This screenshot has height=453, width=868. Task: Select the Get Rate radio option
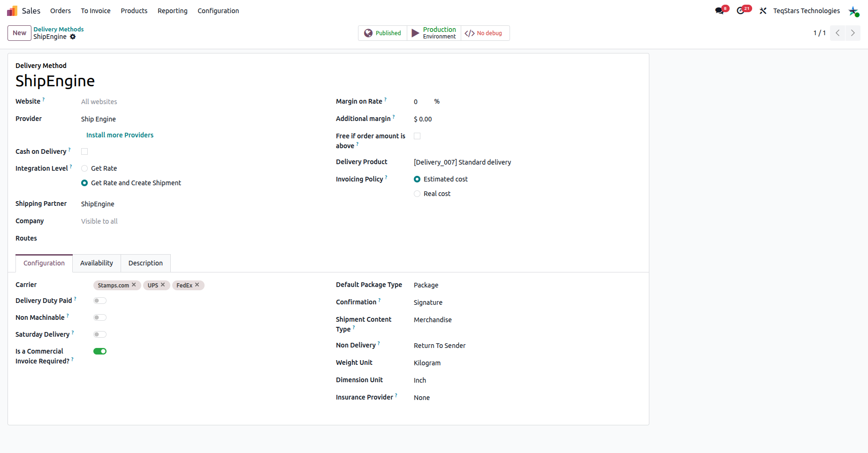point(84,168)
